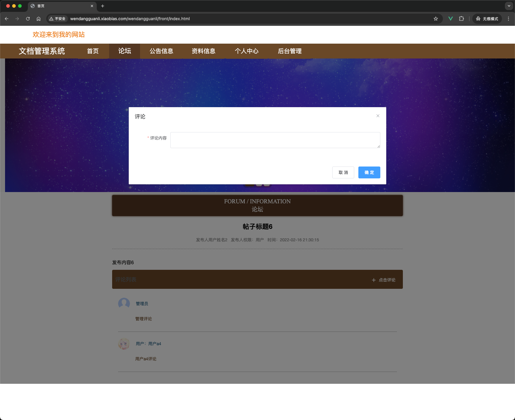Open the 首页 navigation item
Image resolution: width=515 pixels, height=420 pixels.
pyautogui.click(x=93, y=51)
